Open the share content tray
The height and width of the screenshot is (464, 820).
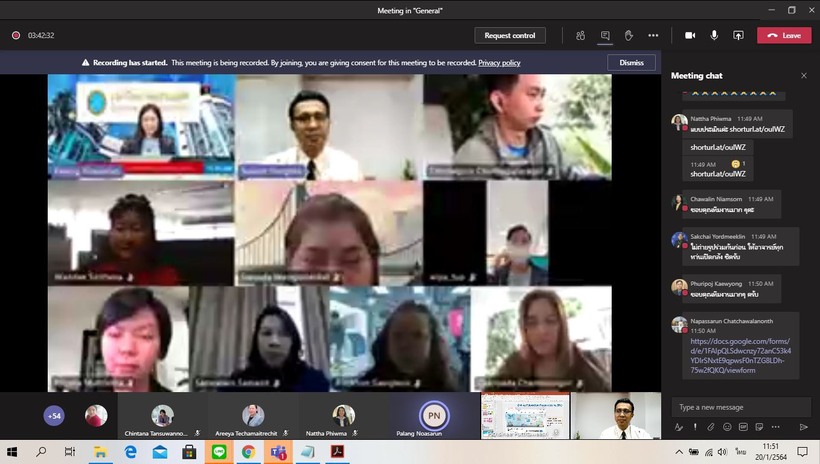point(738,36)
